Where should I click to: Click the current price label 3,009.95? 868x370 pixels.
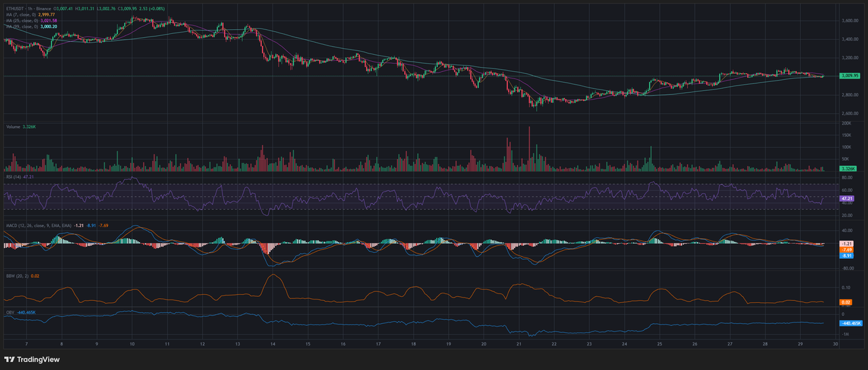tap(850, 76)
